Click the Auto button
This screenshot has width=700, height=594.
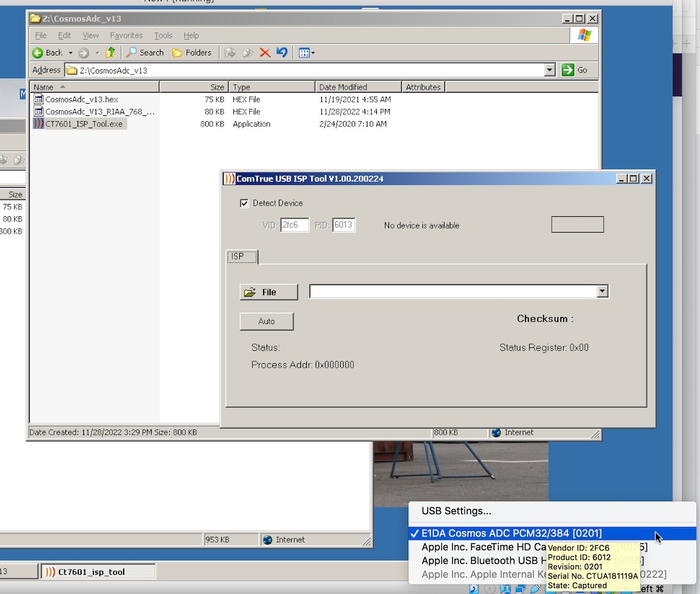pos(267,321)
